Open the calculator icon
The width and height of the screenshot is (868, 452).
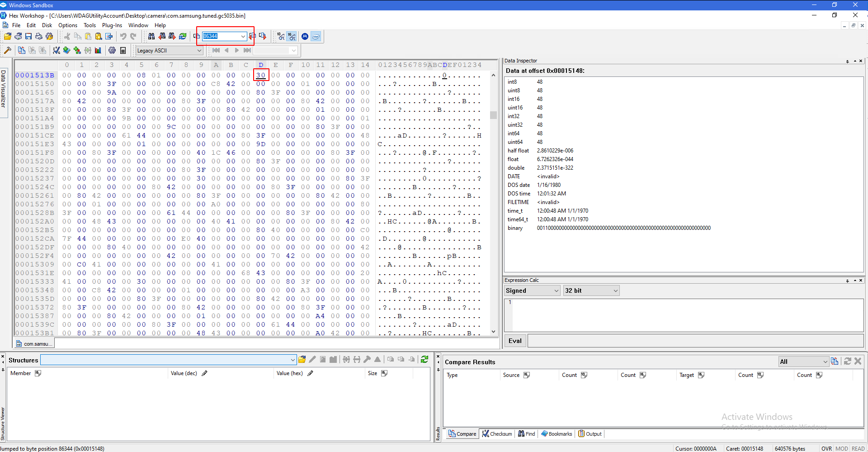(123, 50)
